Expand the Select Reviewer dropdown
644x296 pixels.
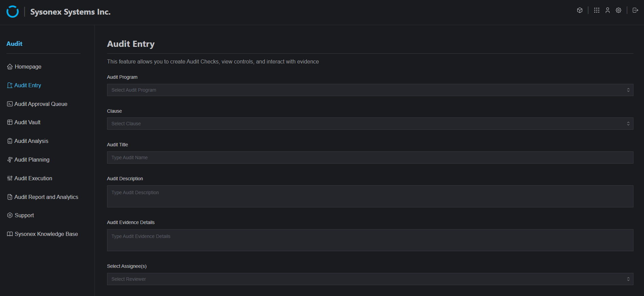pyautogui.click(x=370, y=279)
